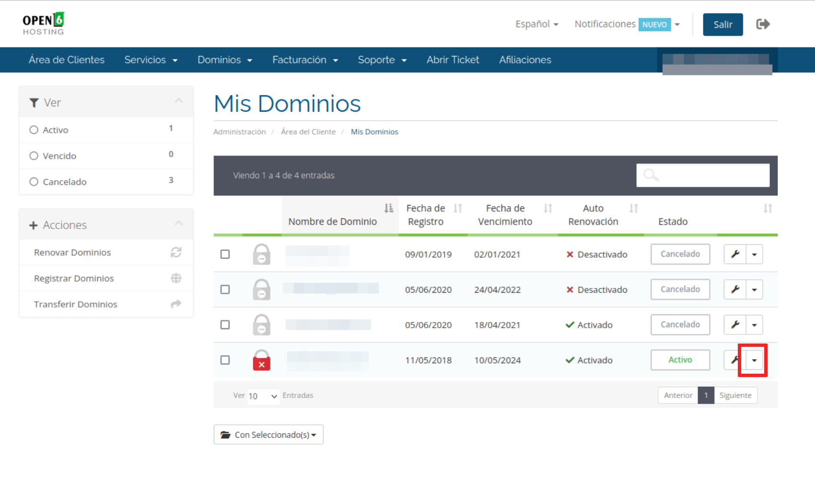Viewport: 815px width, 504px height.
Task: Click the domain search input field
Action: [703, 175]
